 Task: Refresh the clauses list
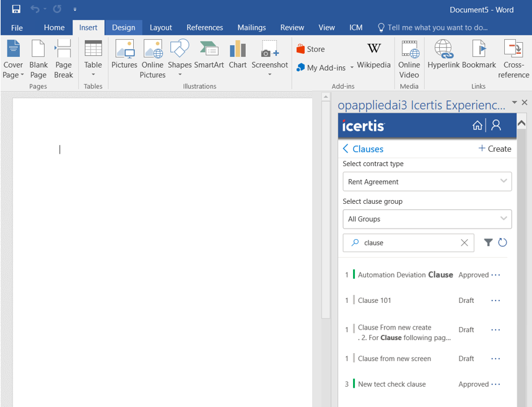[x=502, y=243]
